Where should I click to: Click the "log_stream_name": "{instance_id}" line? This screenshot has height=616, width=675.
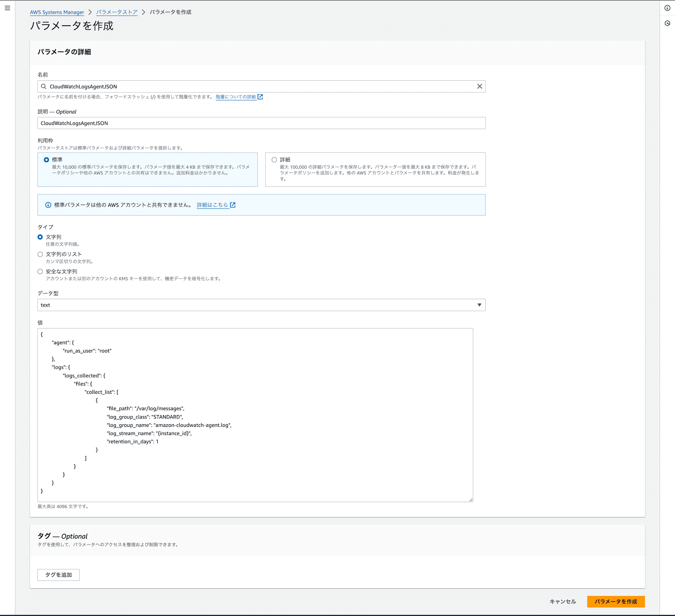(x=149, y=434)
